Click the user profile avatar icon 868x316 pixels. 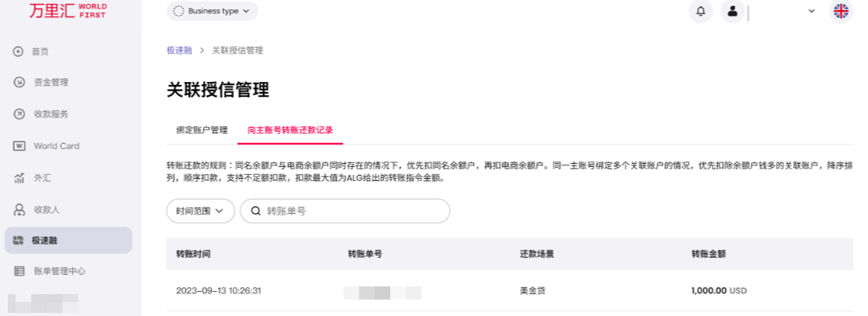click(732, 11)
